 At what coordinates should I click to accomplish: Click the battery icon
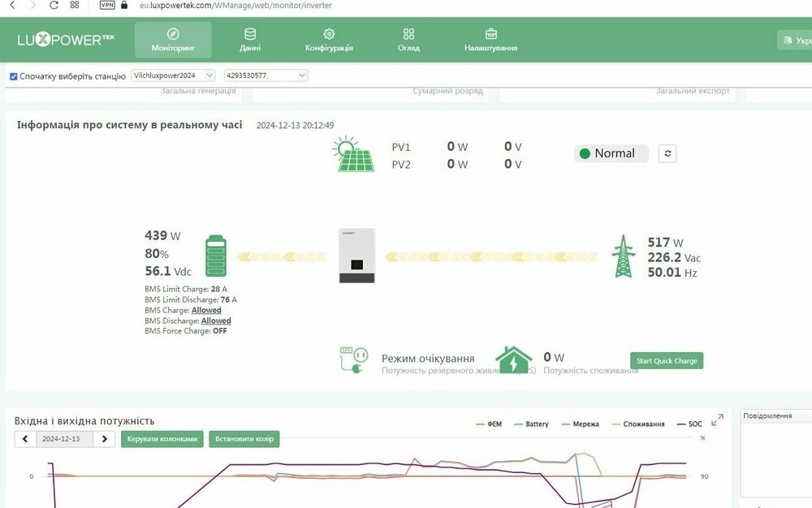tap(216, 256)
